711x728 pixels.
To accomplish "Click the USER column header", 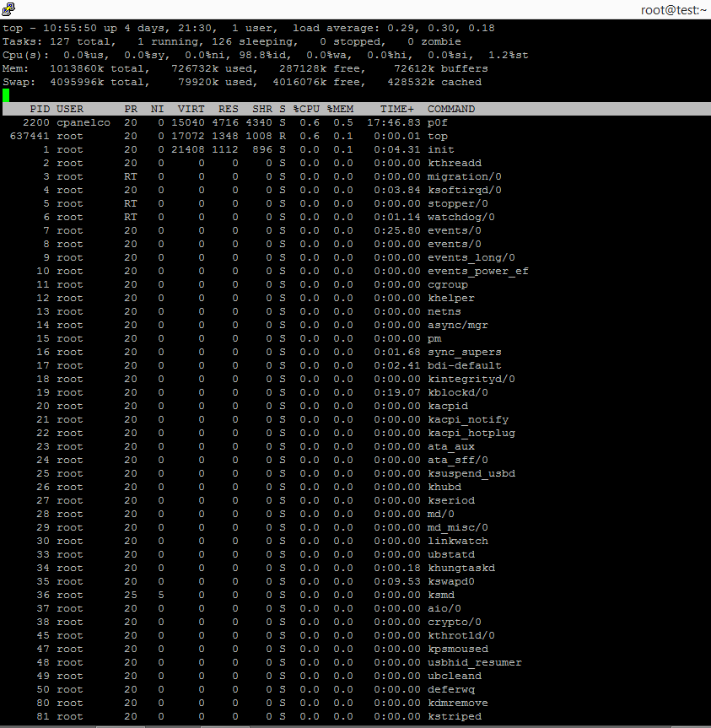I will click(70, 109).
